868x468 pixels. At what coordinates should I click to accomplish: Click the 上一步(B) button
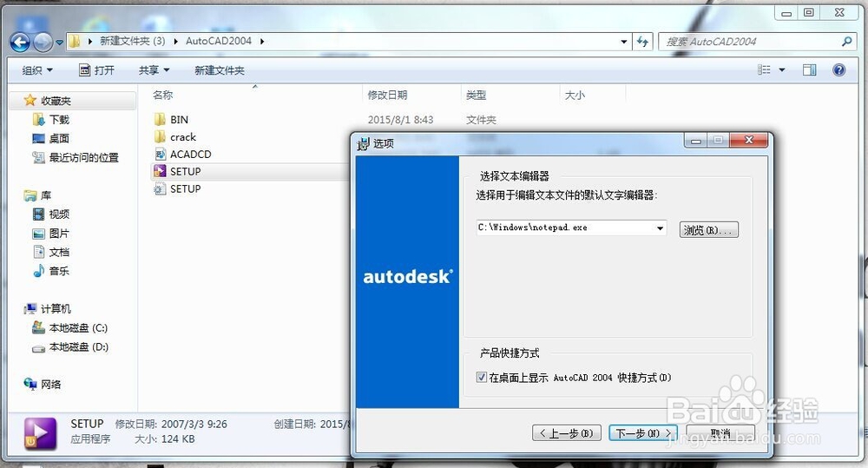(x=566, y=433)
